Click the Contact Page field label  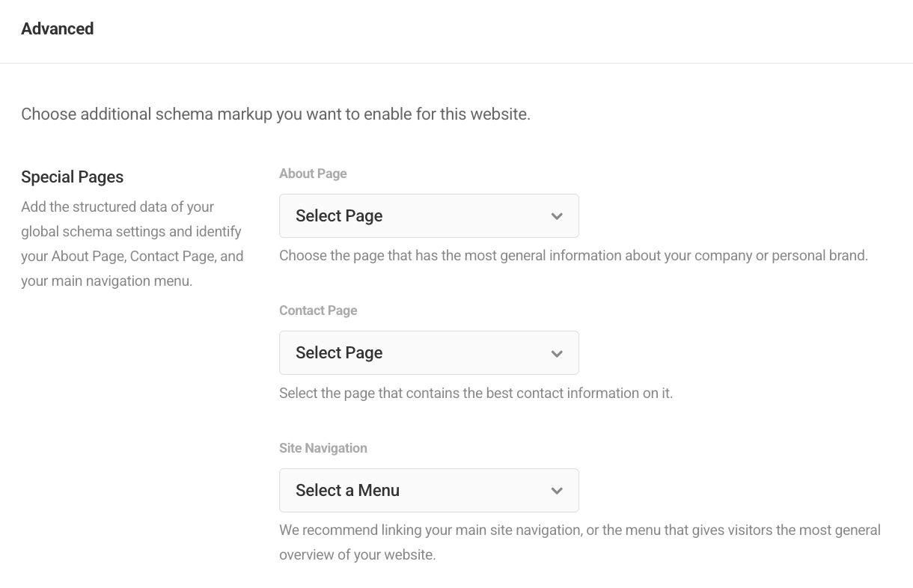point(318,310)
